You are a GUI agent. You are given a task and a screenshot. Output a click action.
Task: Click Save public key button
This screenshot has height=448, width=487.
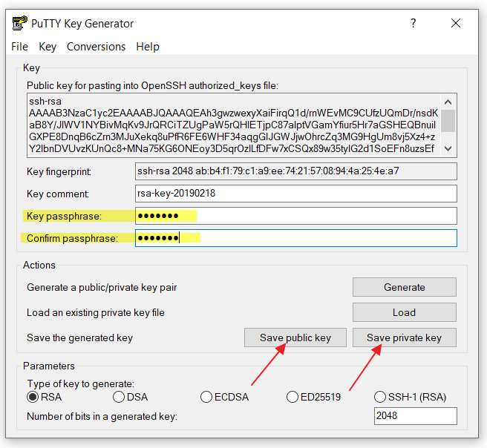click(295, 337)
